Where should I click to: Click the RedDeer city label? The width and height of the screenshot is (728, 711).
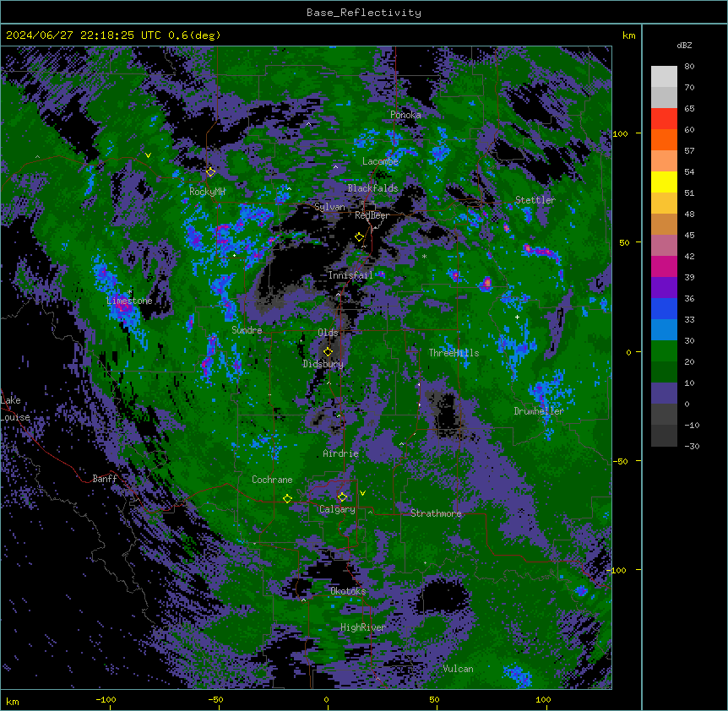click(372, 215)
